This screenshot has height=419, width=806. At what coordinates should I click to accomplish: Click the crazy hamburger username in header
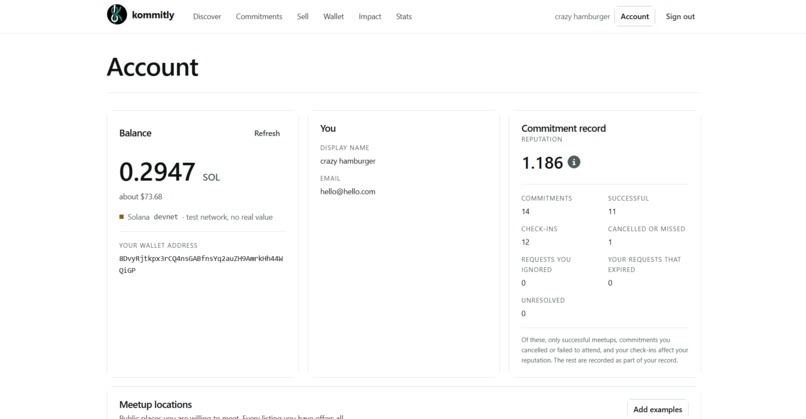pyautogui.click(x=582, y=16)
